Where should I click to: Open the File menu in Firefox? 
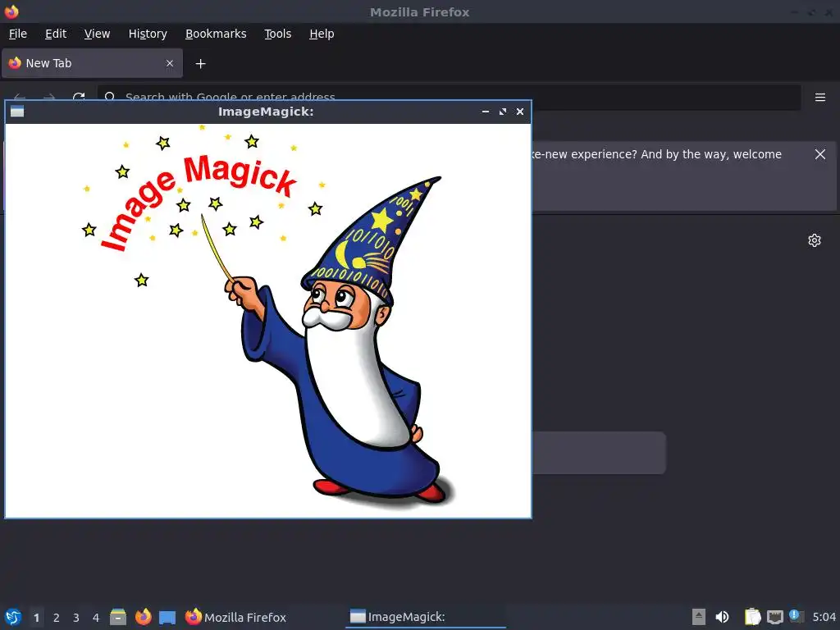tap(18, 34)
